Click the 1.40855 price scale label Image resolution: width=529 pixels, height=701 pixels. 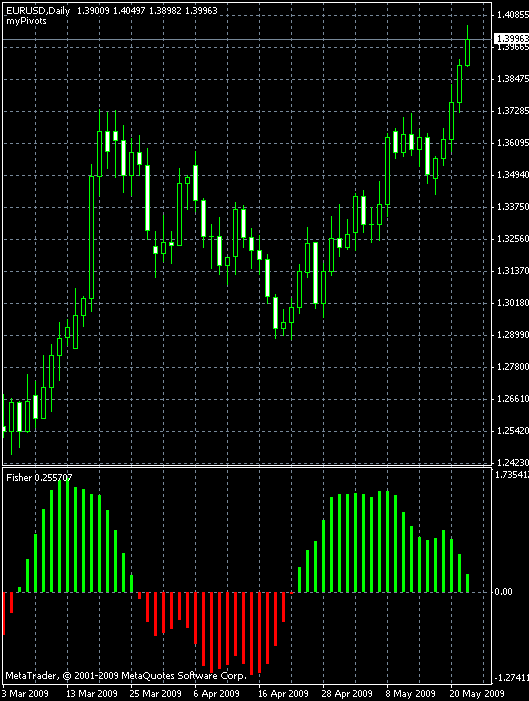[512, 15]
